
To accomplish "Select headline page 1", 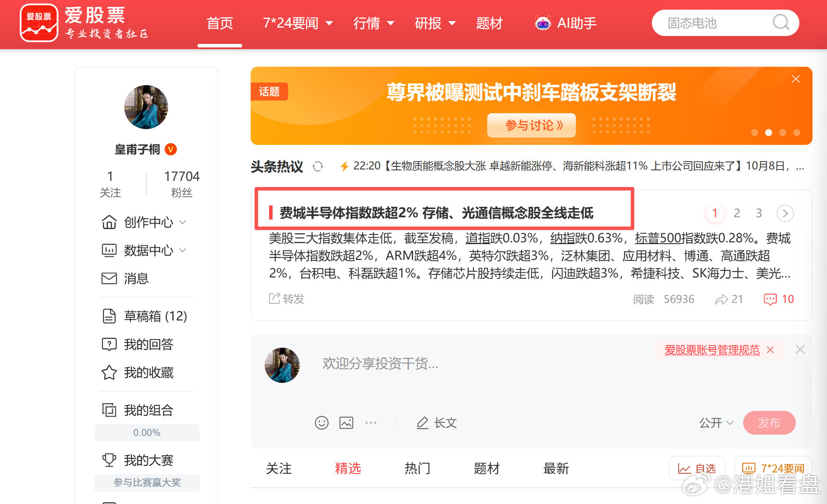I will (715, 213).
